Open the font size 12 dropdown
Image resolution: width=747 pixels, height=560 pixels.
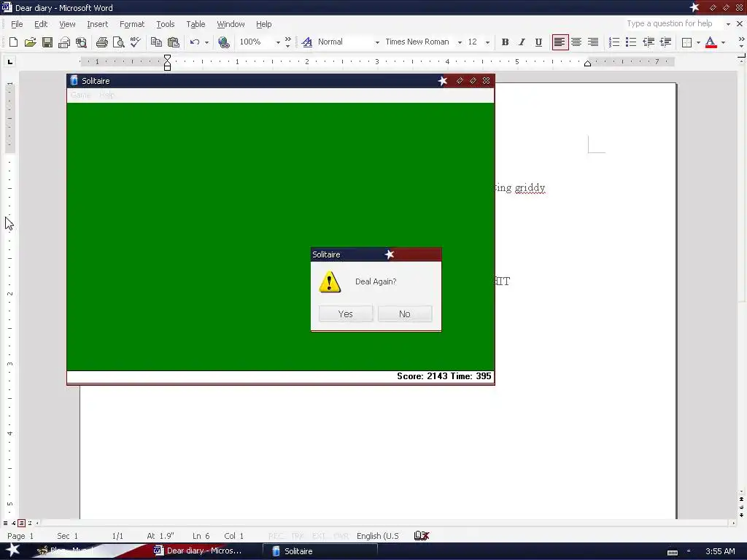click(x=487, y=42)
